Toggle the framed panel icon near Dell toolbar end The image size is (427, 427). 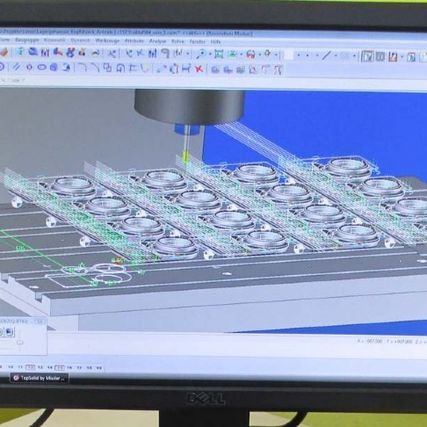(367, 56)
